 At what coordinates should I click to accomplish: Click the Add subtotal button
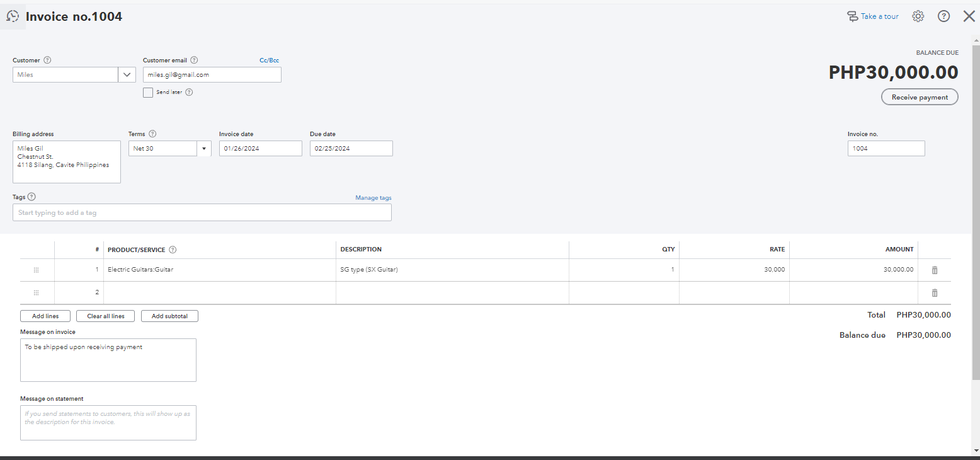point(169,316)
